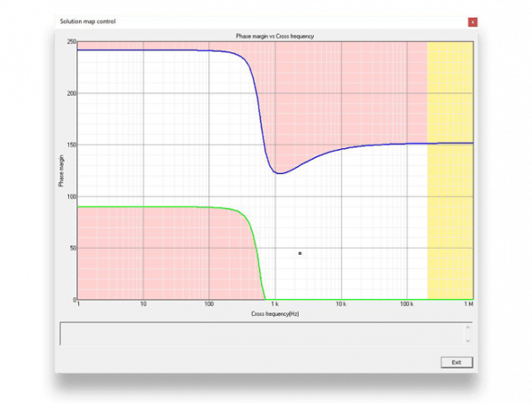
Task: Click the pink region above the blue curve
Action: pos(355,89)
